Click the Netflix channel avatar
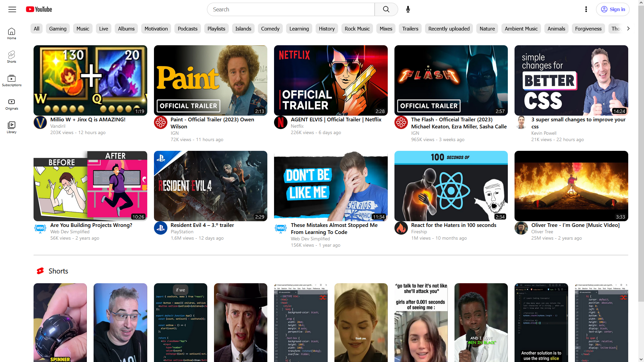The width and height of the screenshot is (644, 362). coord(281,122)
